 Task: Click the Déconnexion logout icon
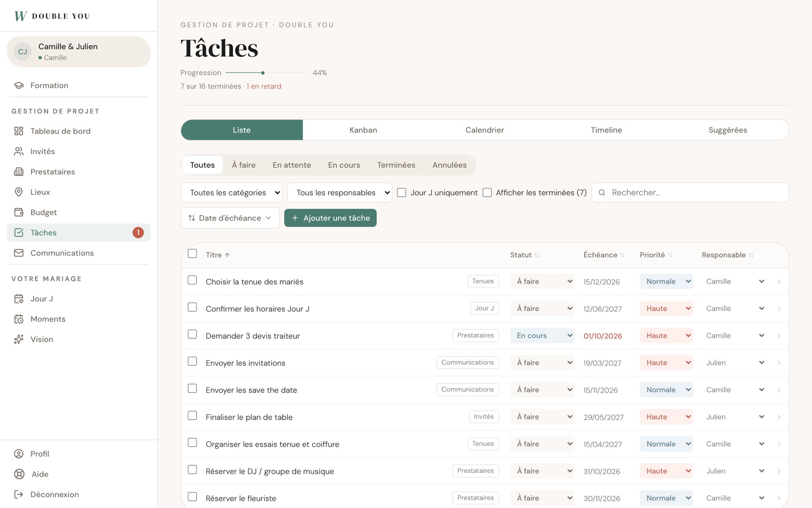[x=19, y=494]
